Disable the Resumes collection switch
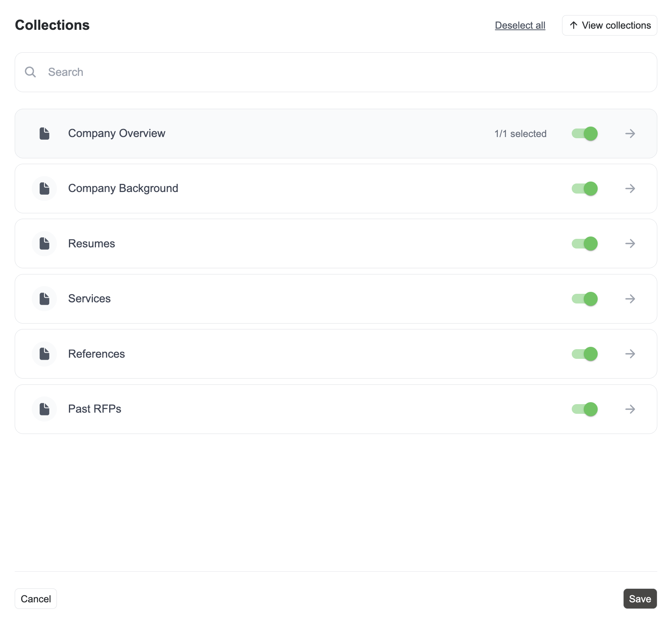 coord(585,243)
